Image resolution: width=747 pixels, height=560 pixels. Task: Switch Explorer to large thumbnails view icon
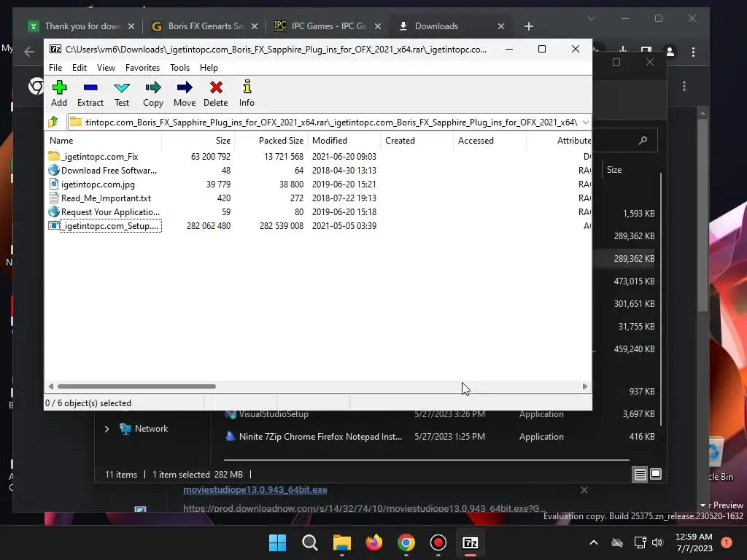click(656, 474)
